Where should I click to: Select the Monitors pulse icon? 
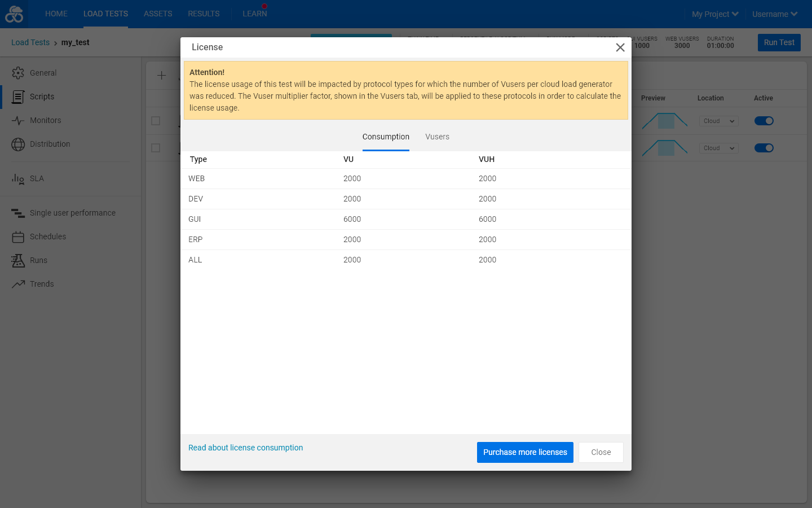point(18,120)
